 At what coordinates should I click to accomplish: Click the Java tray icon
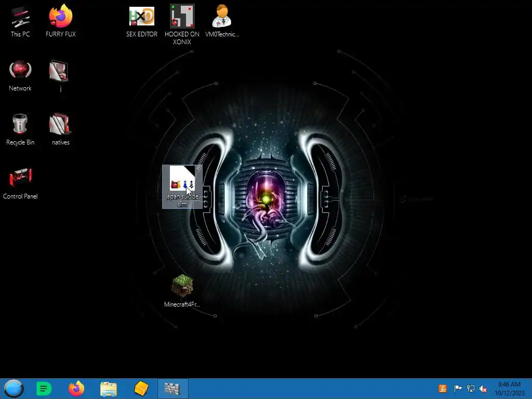[443, 389]
